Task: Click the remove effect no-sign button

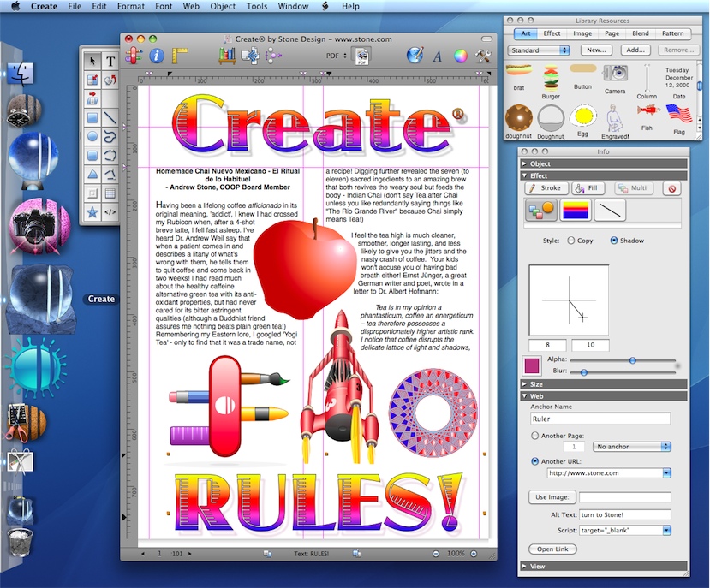Action: [672, 188]
